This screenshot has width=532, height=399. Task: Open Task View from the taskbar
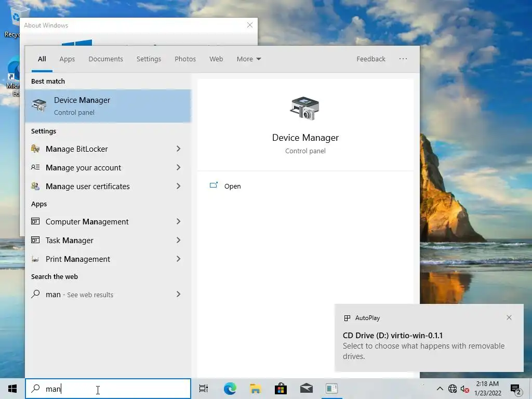pyautogui.click(x=204, y=389)
